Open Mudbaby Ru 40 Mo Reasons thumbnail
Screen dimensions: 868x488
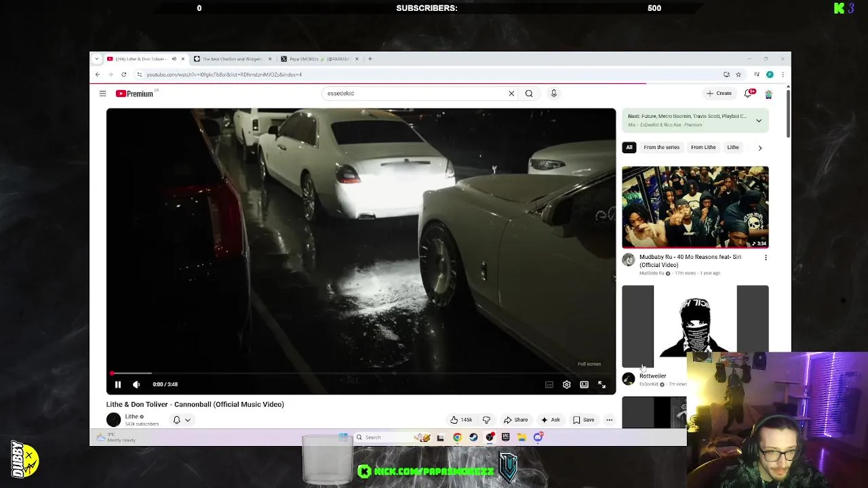click(x=695, y=207)
